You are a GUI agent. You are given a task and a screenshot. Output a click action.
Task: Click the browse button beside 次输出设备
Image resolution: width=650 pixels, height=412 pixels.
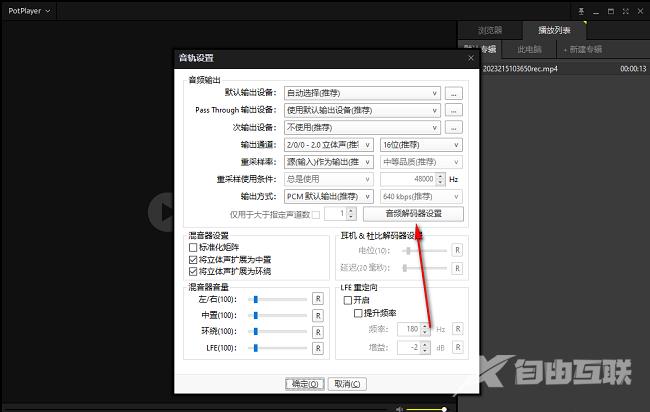pyautogui.click(x=454, y=127)
